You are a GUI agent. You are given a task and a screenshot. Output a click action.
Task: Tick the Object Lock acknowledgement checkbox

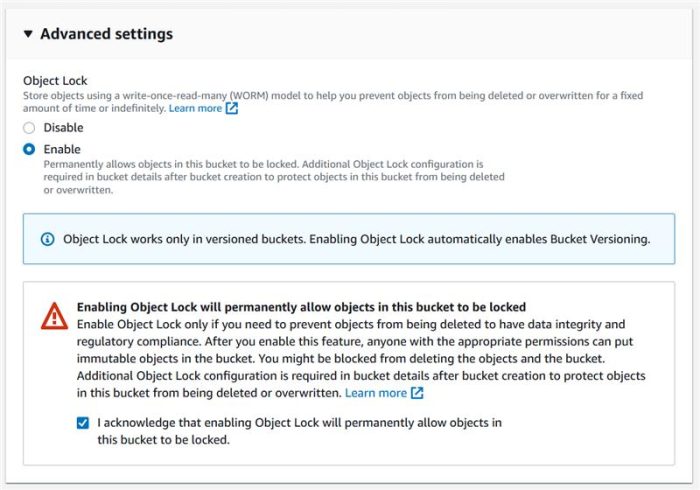click(x=83, y=423)
